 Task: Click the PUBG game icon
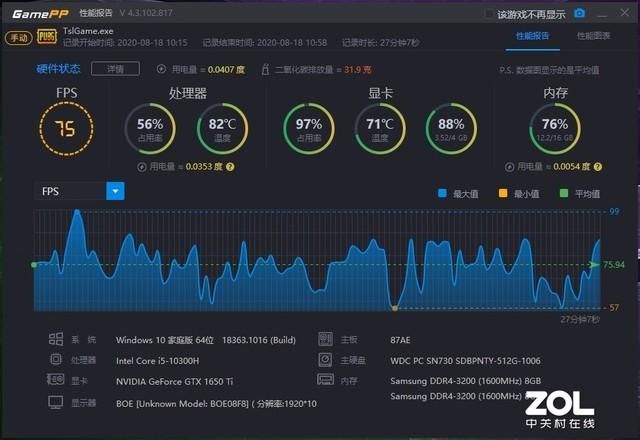pyautogui.click(x=47, y=37)
